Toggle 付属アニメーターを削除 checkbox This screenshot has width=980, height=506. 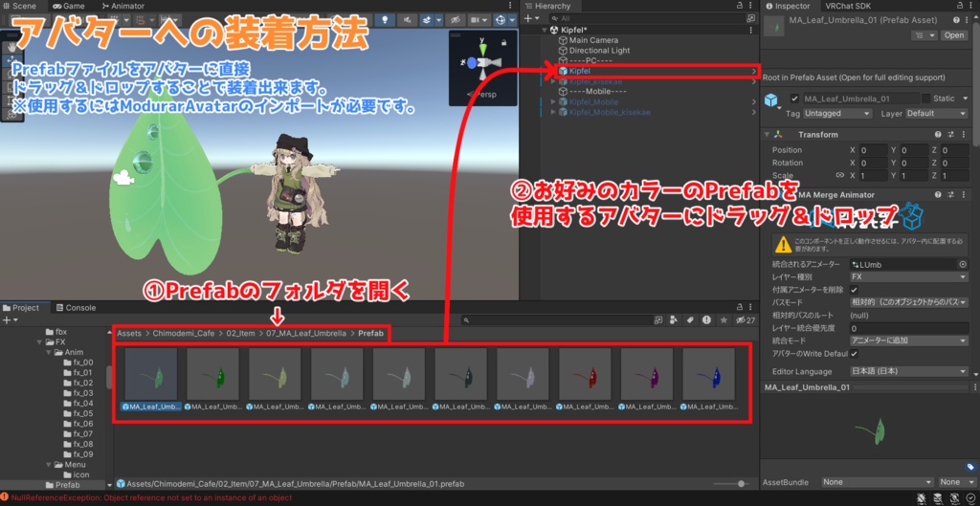[x=855, y=290]
